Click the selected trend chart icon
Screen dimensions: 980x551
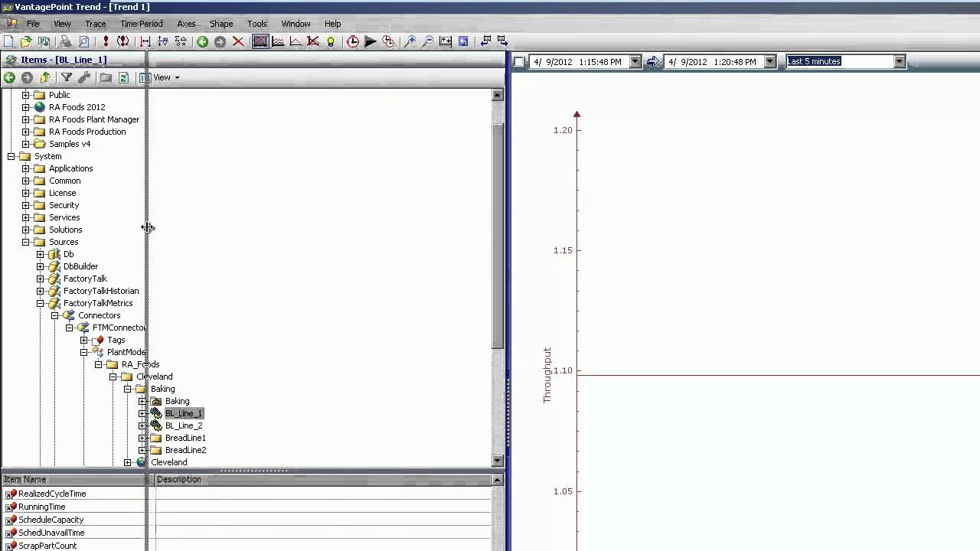pos(260,41)
